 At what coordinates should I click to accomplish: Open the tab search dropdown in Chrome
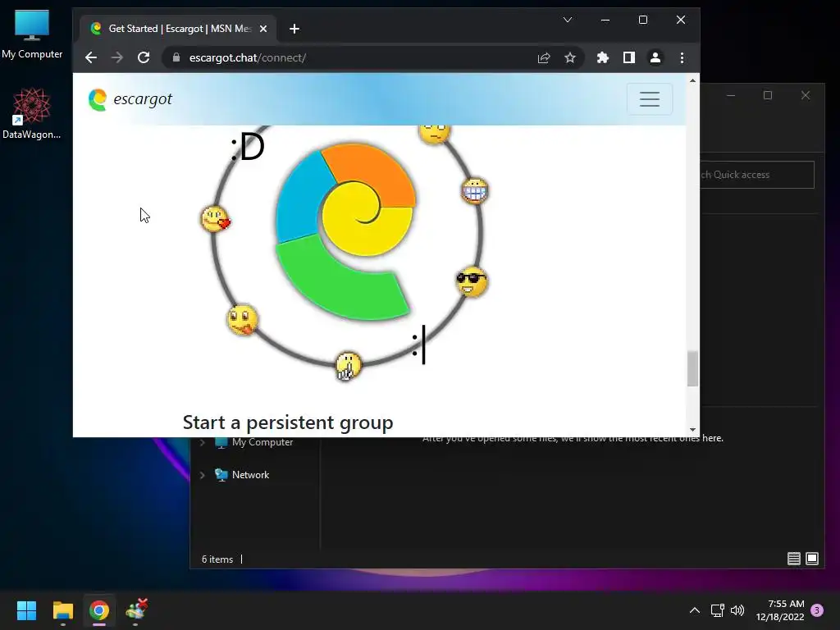click(568, 20)
